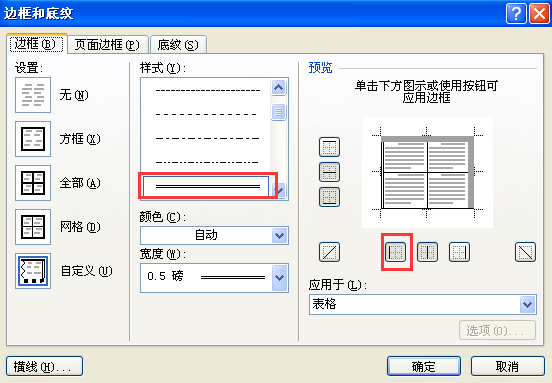
Task: Select the 无 (None) border setting icon
Action: [33, 95]
